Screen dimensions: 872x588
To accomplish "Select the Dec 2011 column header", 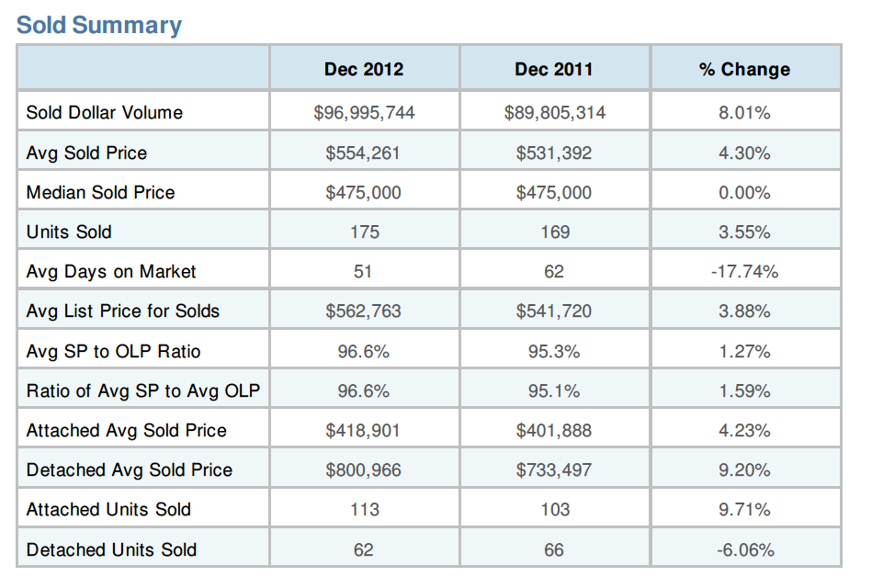I will (554, 69).
